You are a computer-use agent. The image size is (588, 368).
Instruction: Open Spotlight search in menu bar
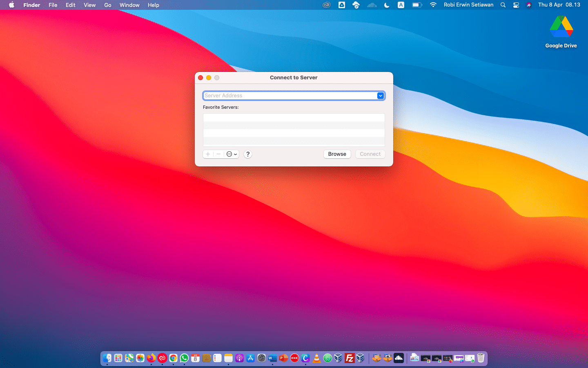503,5
